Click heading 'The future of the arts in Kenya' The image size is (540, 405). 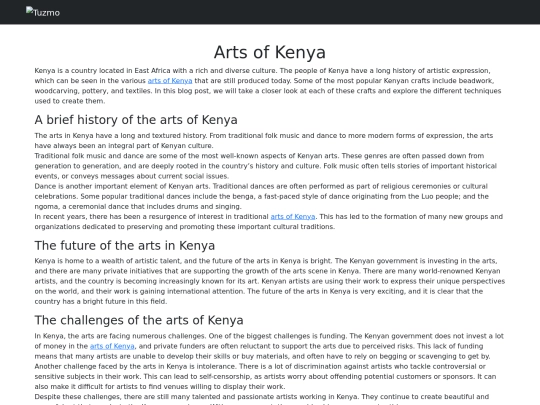click(125, 246)
